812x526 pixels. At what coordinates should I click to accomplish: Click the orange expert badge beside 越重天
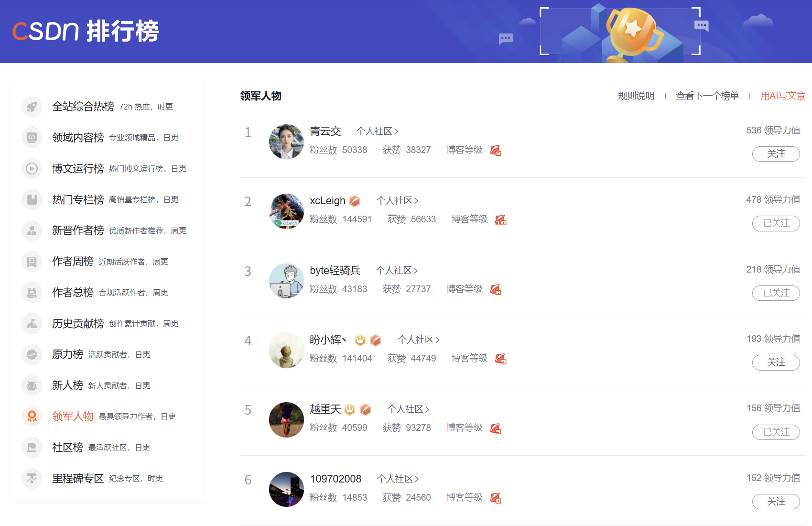pyautogui.click(x=366, y=409)
